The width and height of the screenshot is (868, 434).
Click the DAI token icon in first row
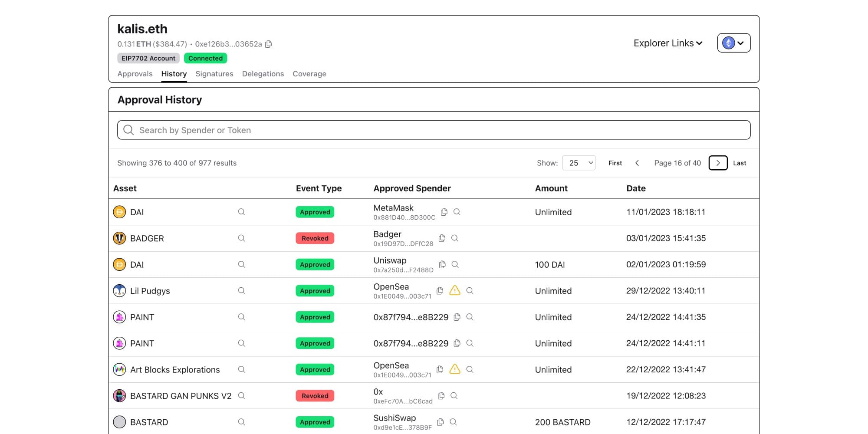coord(119,212)
